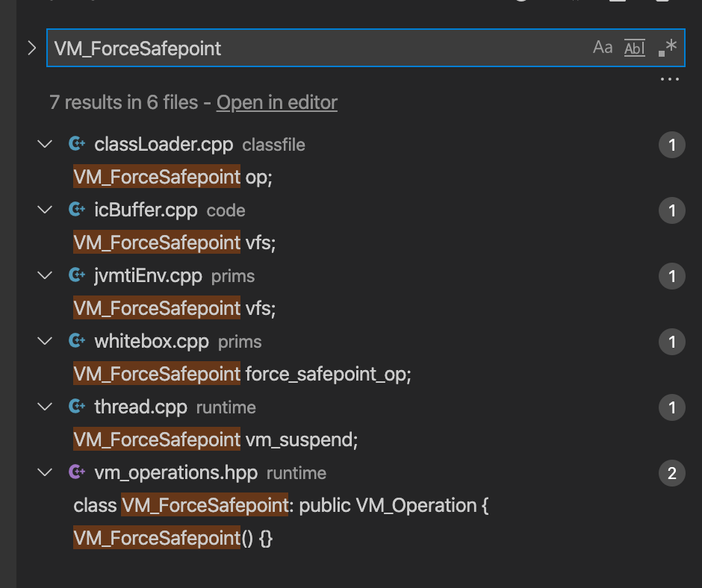Image resolution: width=702 pixels, height=588 pixels.
Task: Toggle Match Whole Word option
Action: [x=634, y=48]
